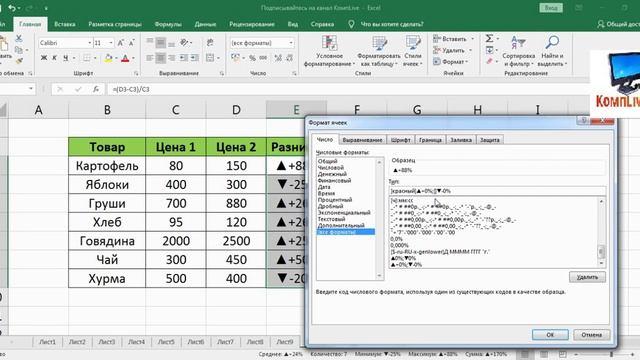This screenshot has height=360, width=640.
Task: Click the increase decimal icon
Action: coord(278,58)
